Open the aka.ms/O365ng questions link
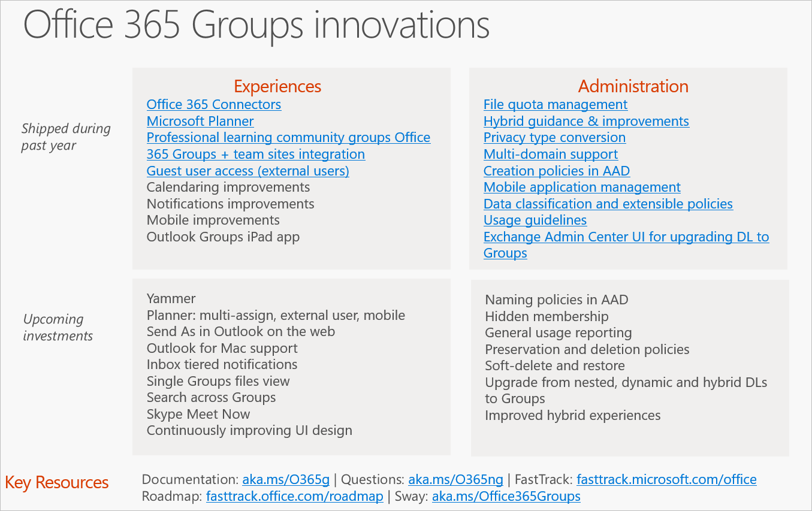 (455, 479)
